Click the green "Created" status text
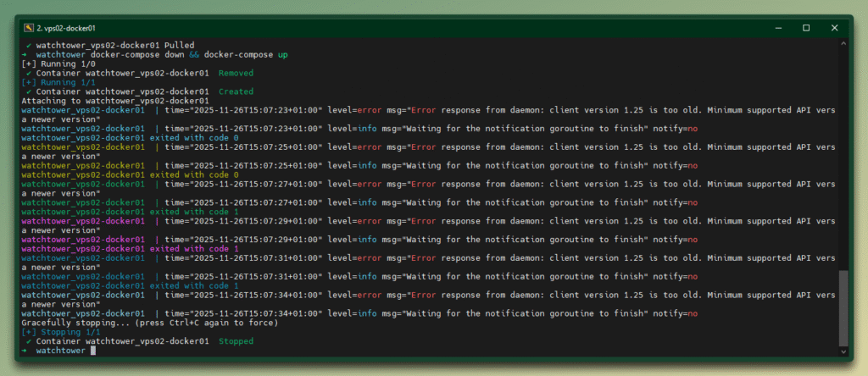This screenshot has height=376, width=868. click(x=236, y=91)
